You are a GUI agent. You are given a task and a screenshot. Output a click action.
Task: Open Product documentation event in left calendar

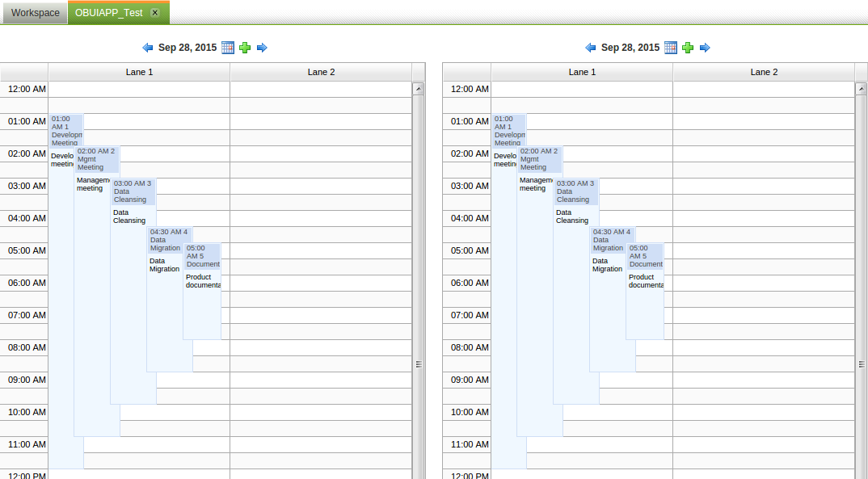[201, 256]
